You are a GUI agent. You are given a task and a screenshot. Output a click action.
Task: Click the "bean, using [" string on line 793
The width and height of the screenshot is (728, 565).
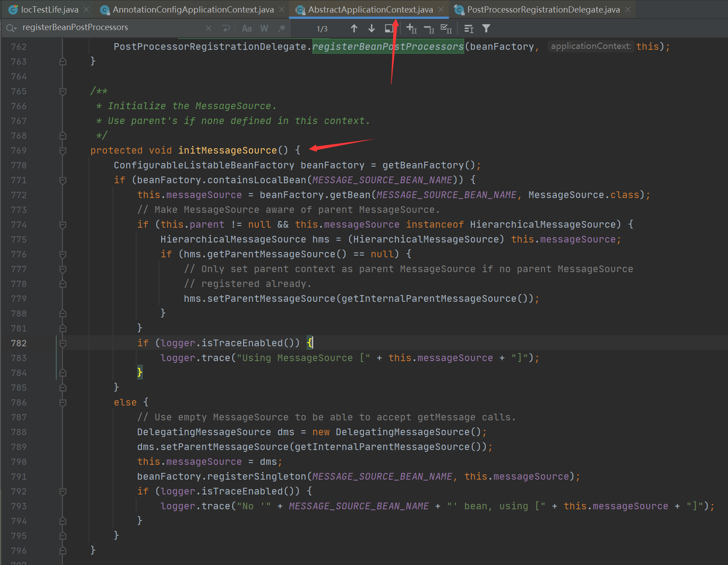coord(497,506)
